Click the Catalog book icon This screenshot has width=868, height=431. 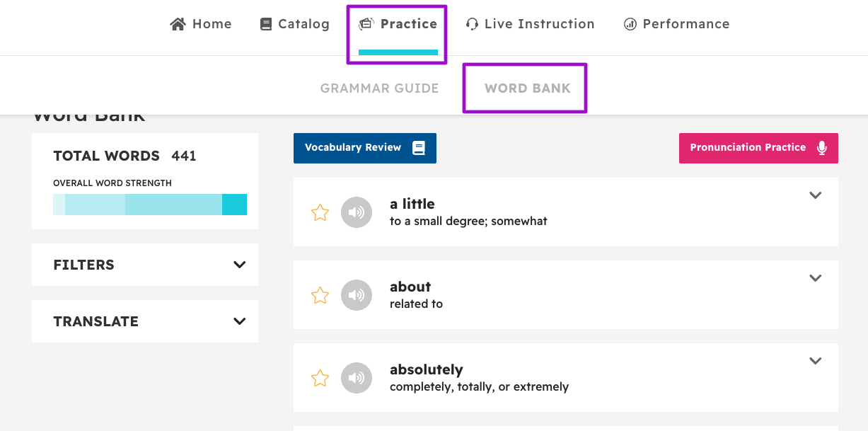[266, 24]
